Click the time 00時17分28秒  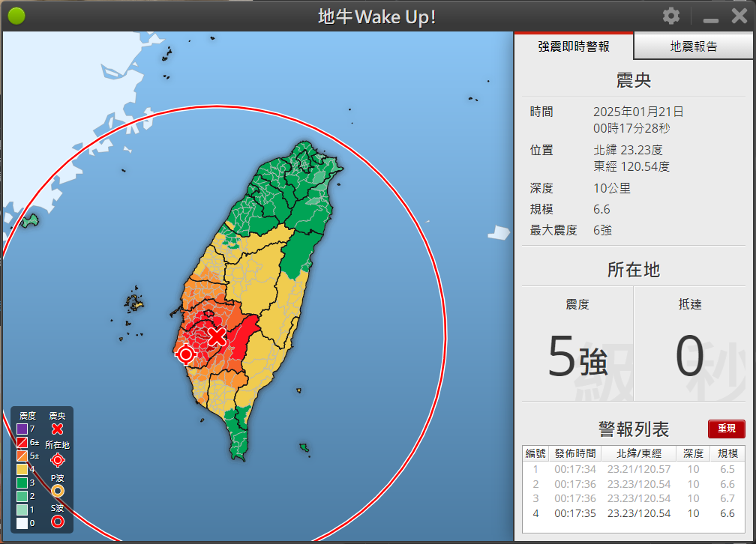(631, 128)
